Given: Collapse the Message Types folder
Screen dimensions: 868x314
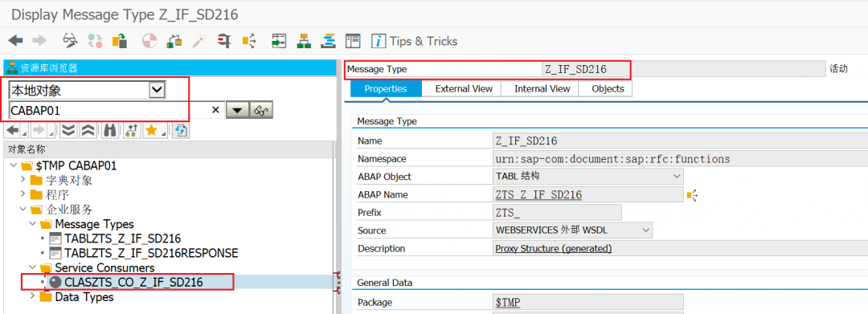Looking at the screenshot, I should tap(33, 224).
